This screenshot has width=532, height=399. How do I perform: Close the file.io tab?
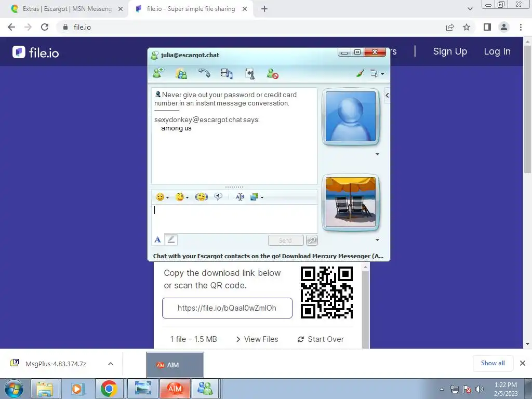click(245, 9)
